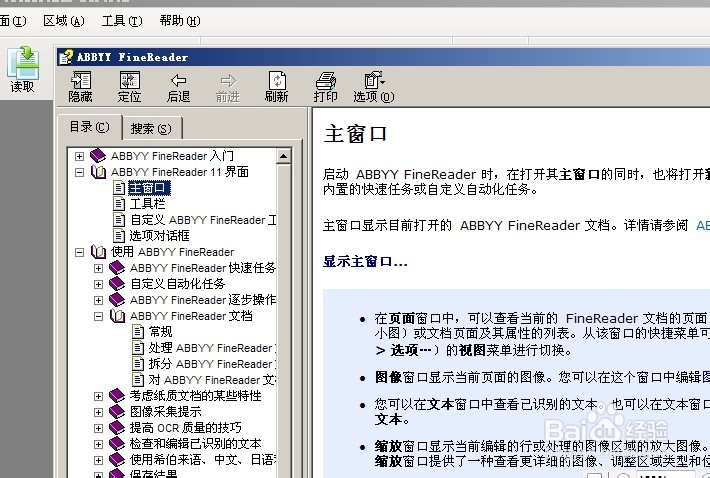Click the book icon beside 检查和编辑已识别的文本
The image size is (710, 478).
click(117, 444)
